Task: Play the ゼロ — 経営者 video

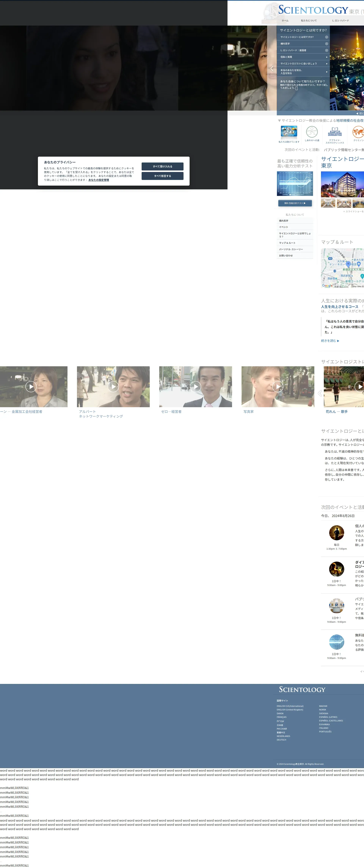Action: pos(195,387)
